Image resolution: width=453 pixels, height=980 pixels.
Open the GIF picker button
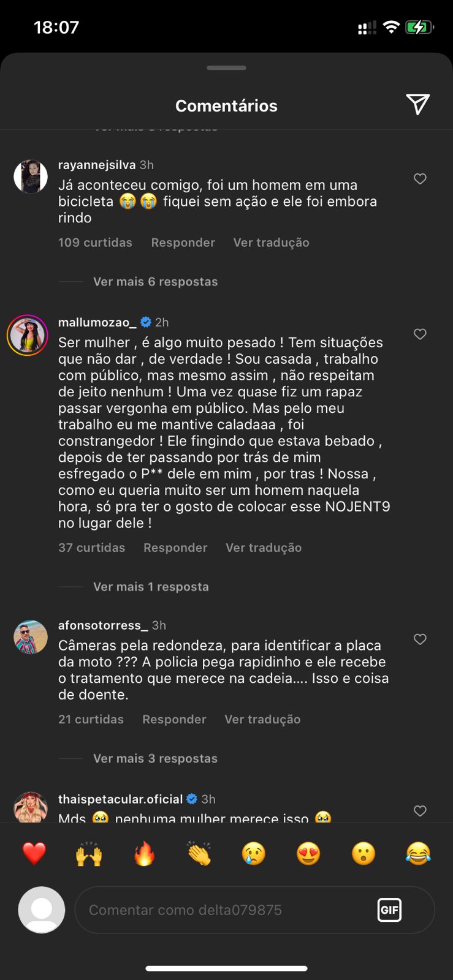coord(389,910)
